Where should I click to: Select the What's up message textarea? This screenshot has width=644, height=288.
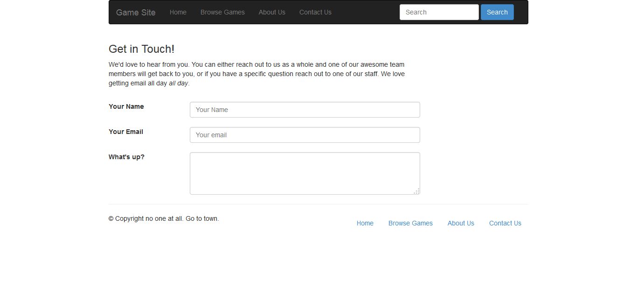pos(305,173)
